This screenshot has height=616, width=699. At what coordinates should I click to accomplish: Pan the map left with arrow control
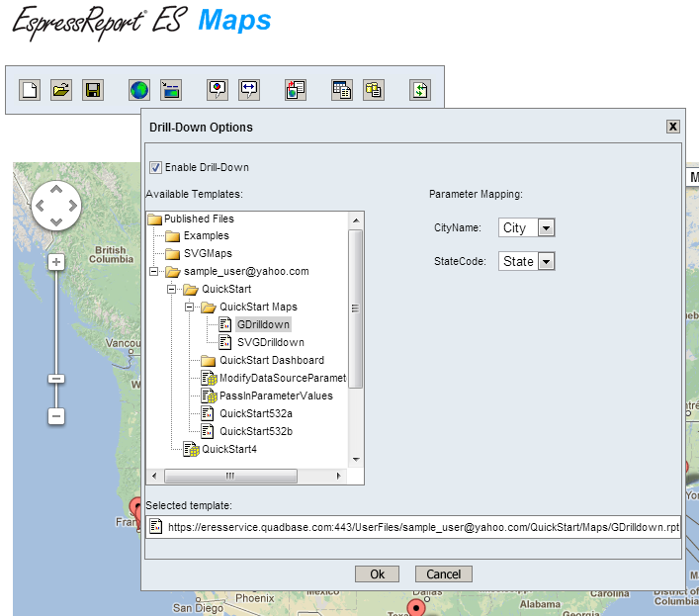pyautogui.click(x=41, y=206)
